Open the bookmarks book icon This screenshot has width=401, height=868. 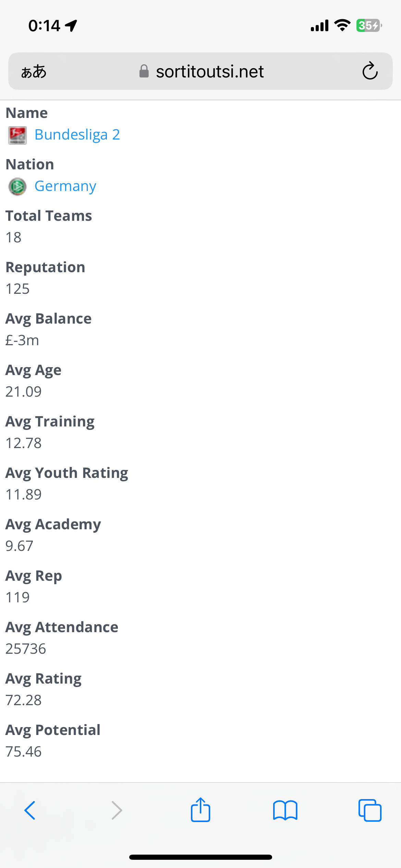pos(285,810)
